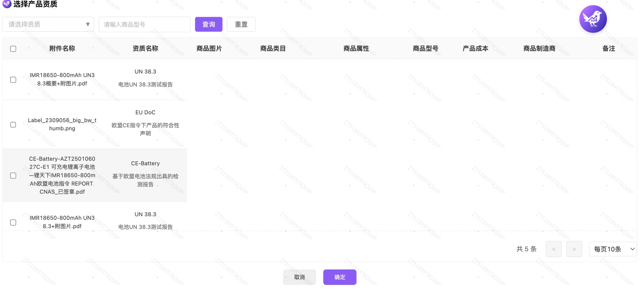Screen dimensions: 644x292
Task: Click the 资质名称 column header
Action: point(145,49)
